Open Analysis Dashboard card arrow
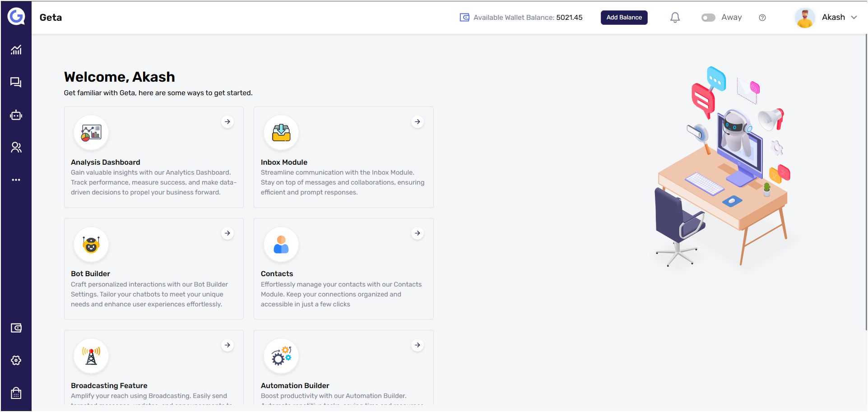 [x=227, y=122]
